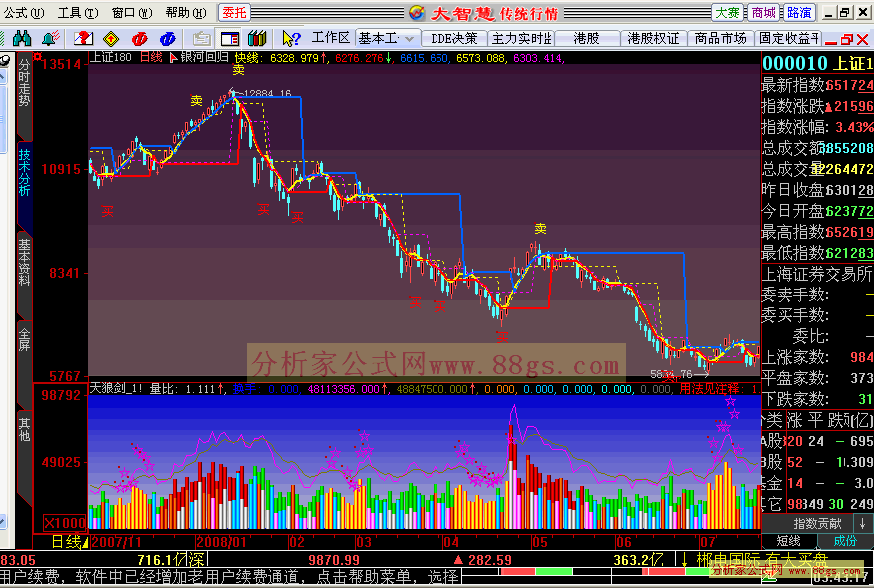874x588 pixels.
Task: Click the down arrow beside 指数贡献
Action: point(862,523)
